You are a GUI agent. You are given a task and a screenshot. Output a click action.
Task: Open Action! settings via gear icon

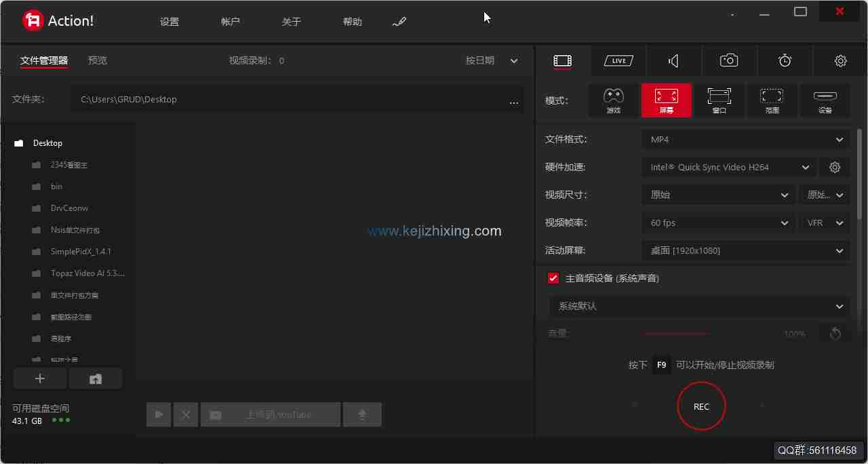pos(840,60)
